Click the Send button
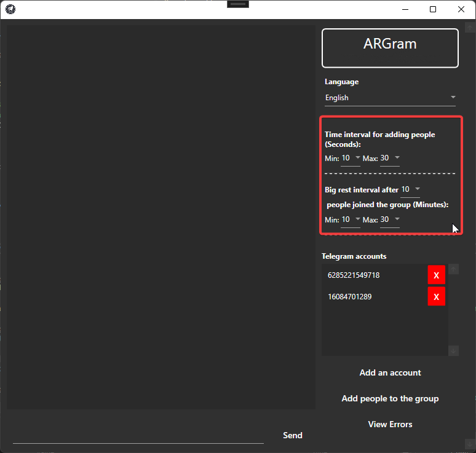This screenshot has height=453, width=476. [292, 435]
